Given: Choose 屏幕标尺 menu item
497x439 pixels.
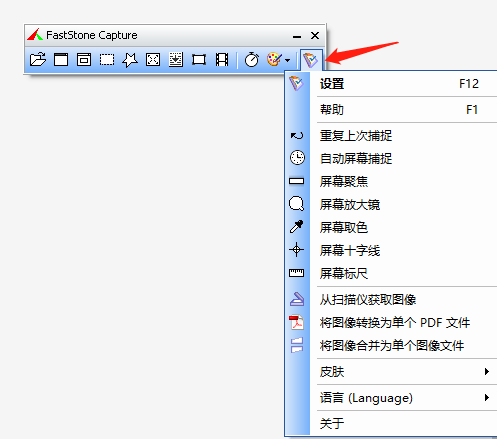Looking at the screenshot, I should click(391, 273).
